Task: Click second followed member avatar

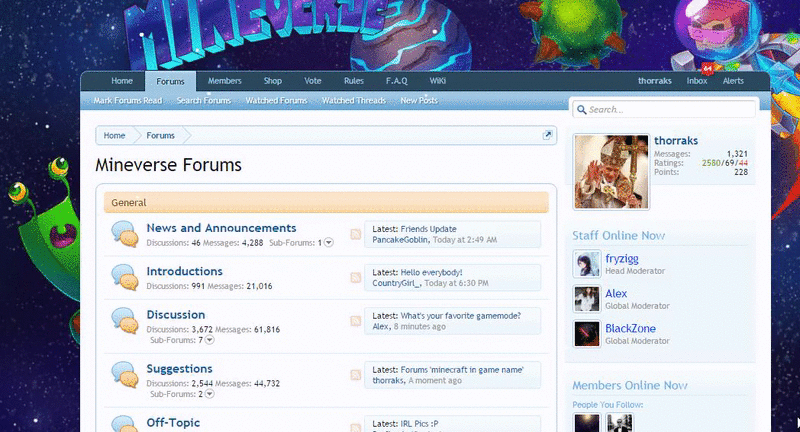Action: 619,423
